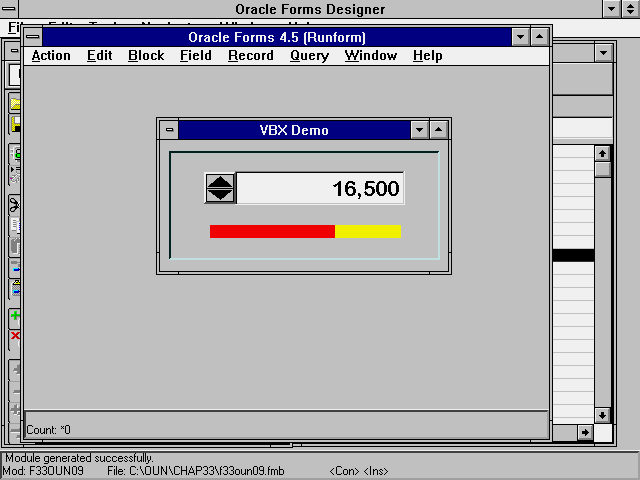
Task: Click the scissors Cut icon in Designer toolbar
Action: click(15, 204)
